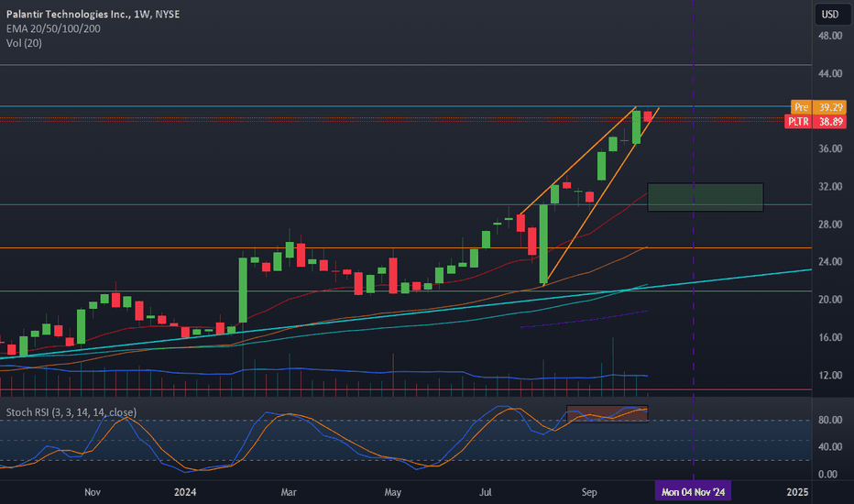Select the Palantir Technologies Inc. chart title
854x504 pixels.
93,14
